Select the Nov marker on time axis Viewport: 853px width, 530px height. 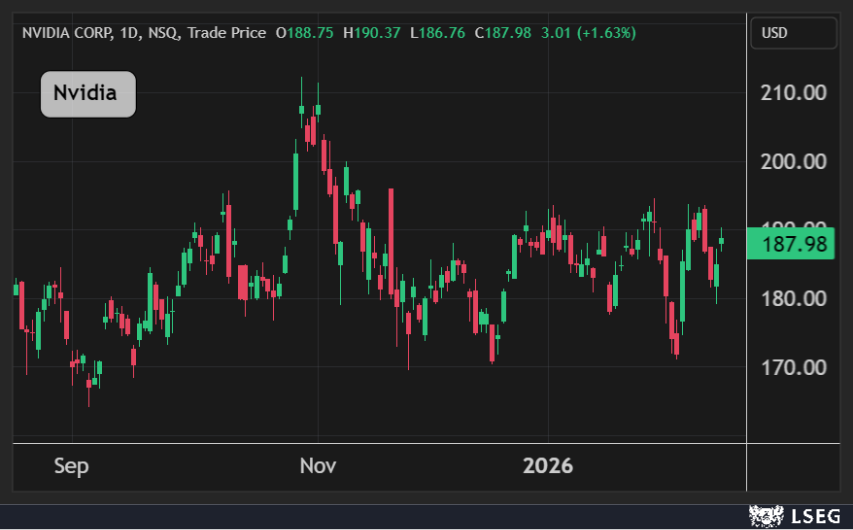click(317, 466)
